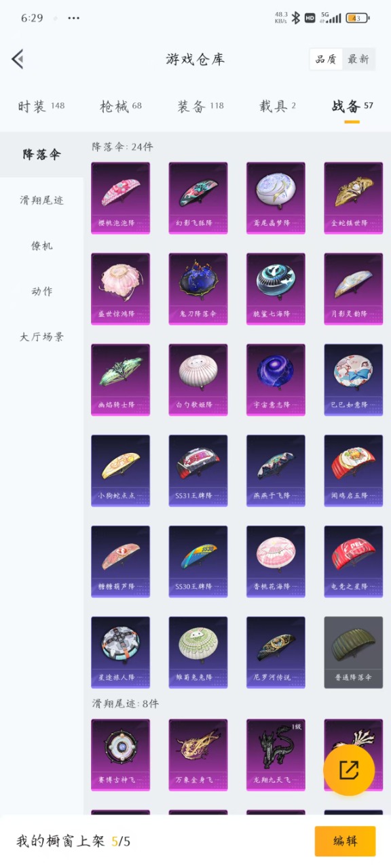391x868 pixels.
Task: Select 滑翔尾迹 in the sidebar
Action: (x=41, y=200)
